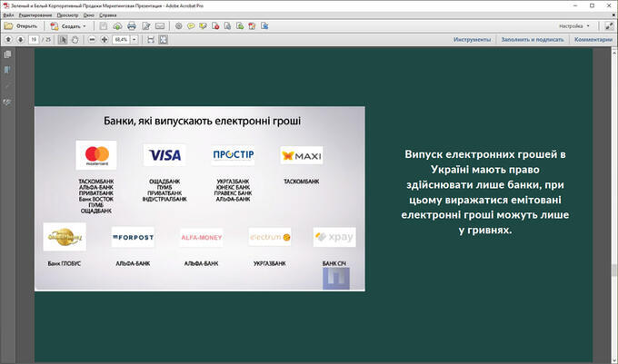618x364 pixels.
Task: Click the page number input field
Action: [35, 40]
